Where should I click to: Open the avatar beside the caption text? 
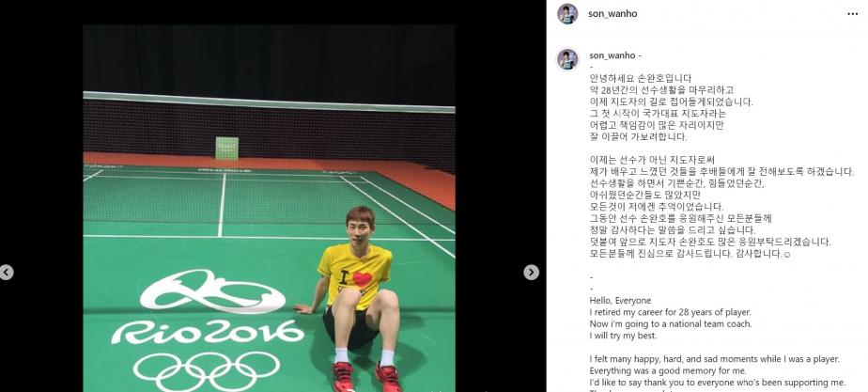click(567, 59)
